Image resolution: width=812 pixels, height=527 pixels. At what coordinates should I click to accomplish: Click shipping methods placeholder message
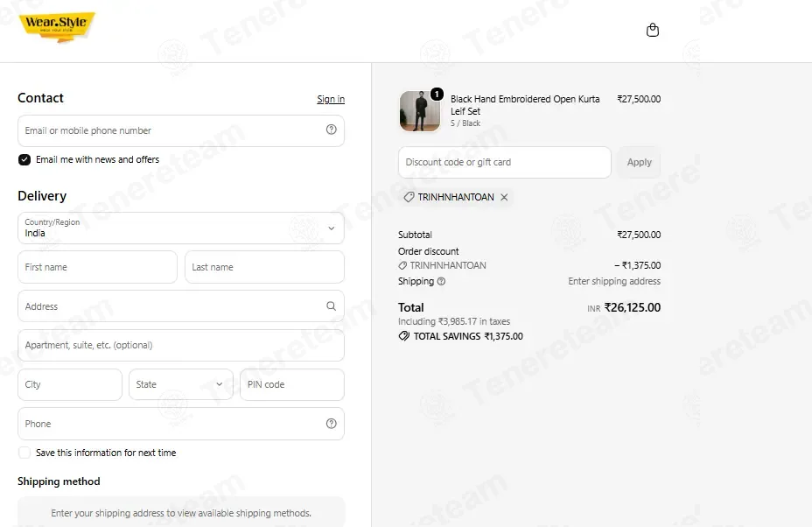[181, 513]
